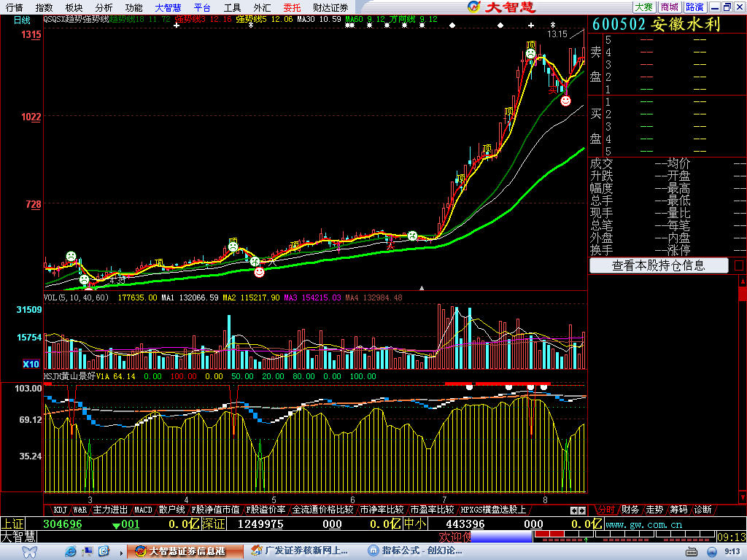The height and width of the screenshot is (560, 747).
Task: Switch to the MACD indicator tab
Action: tap(143, 510)
